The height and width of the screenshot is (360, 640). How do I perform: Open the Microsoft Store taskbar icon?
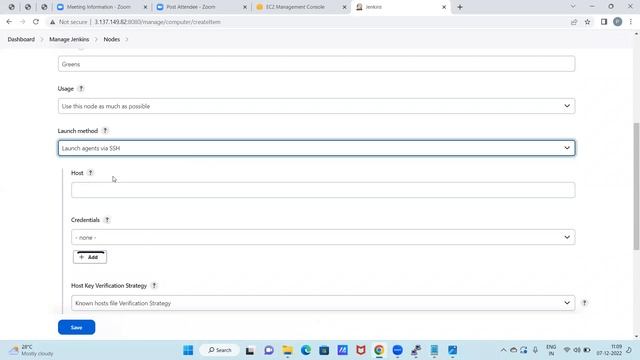(x=324, y=350)
